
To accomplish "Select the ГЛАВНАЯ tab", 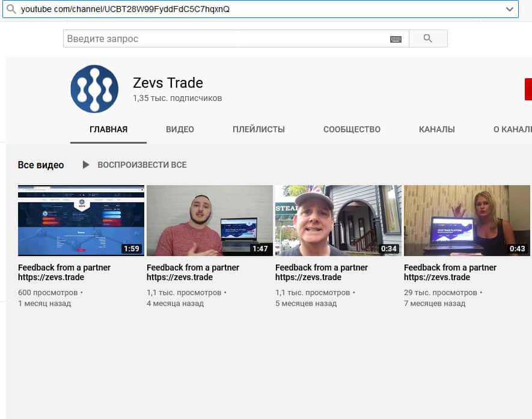I will point(109,130).
